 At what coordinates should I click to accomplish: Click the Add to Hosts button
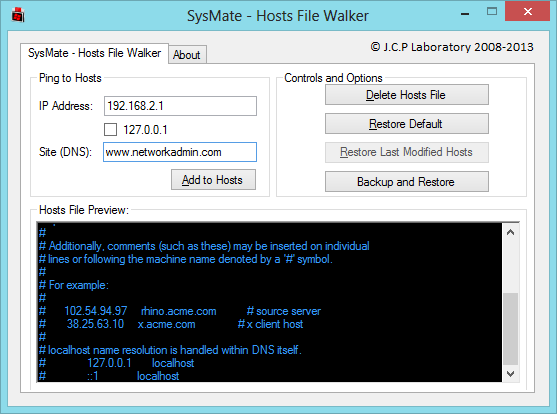click(x=213, y=180)
